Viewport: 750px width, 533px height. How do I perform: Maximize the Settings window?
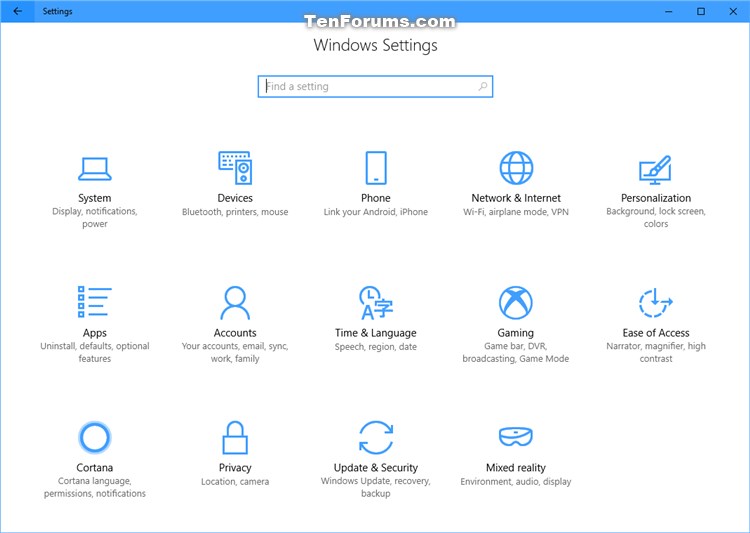(701, 11)
